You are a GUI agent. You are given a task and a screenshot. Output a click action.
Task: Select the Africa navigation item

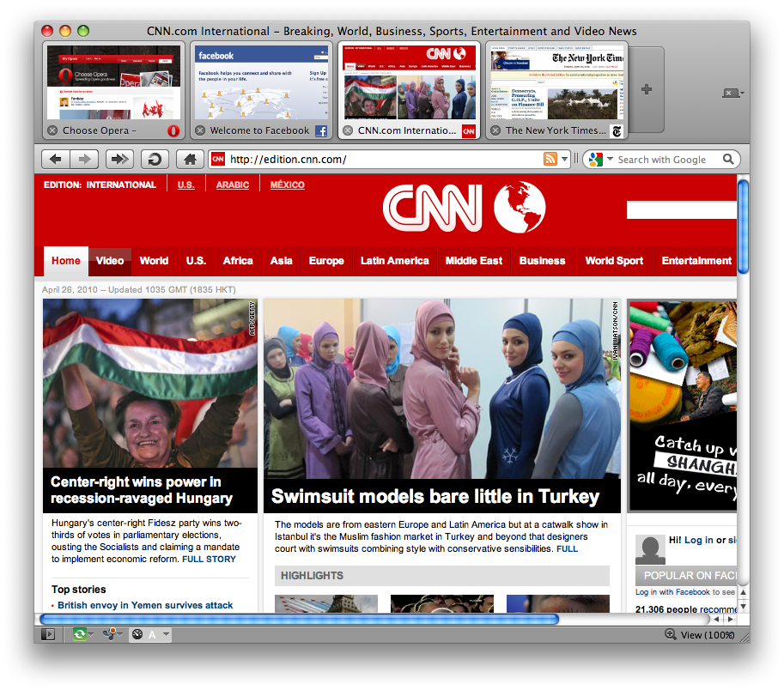(x=238, y=261)
